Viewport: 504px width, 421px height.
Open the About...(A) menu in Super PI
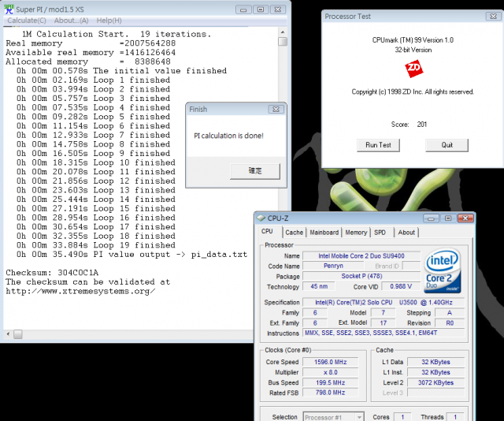tap(71, 20)
